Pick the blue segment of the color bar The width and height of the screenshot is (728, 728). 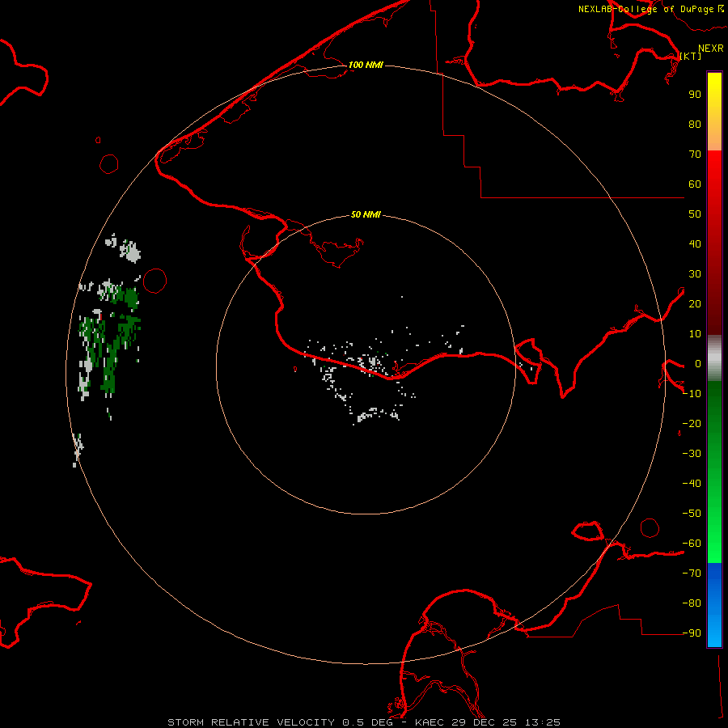(x=714, y=603)
